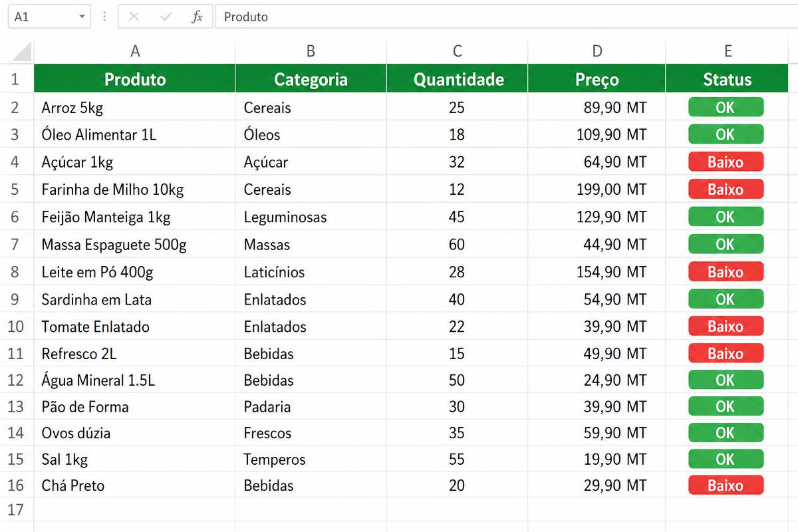This screenshot has width=798, height=532.
Task: Select column C header
Action: coord(457,51)
